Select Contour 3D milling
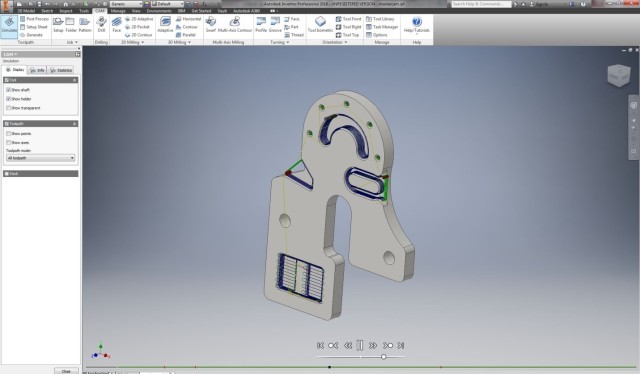The height and width of the screenshot is (374, 640). (187, 27)
